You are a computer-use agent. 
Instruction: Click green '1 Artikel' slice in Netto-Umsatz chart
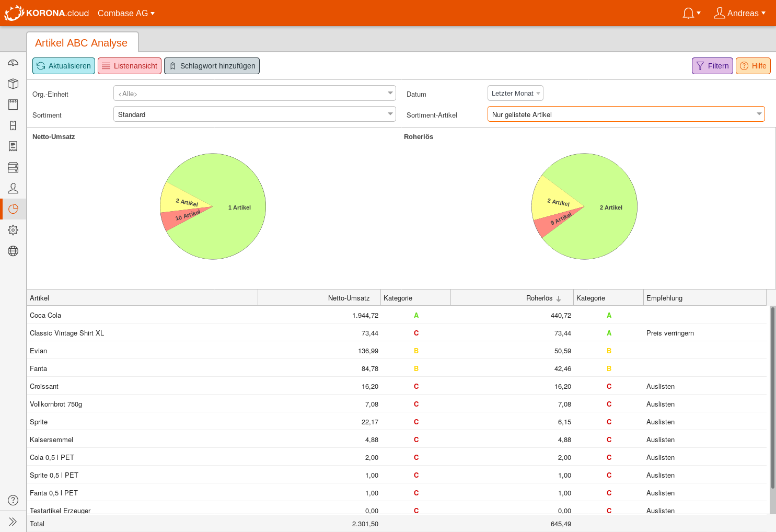pos(239,207)
